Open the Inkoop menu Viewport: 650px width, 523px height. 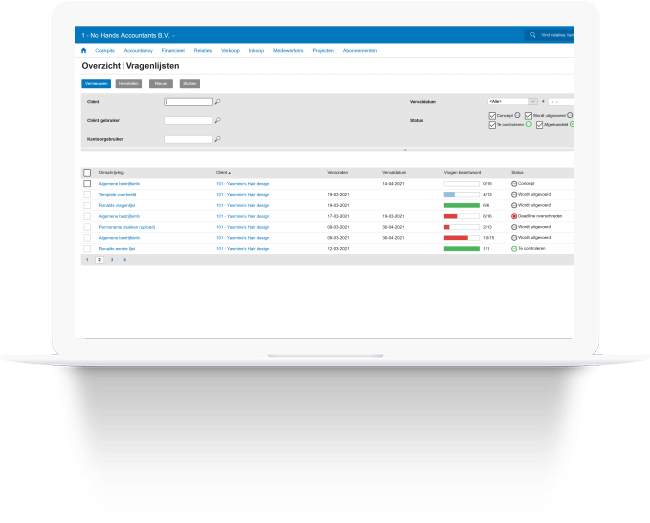click(x=256, y=51)
